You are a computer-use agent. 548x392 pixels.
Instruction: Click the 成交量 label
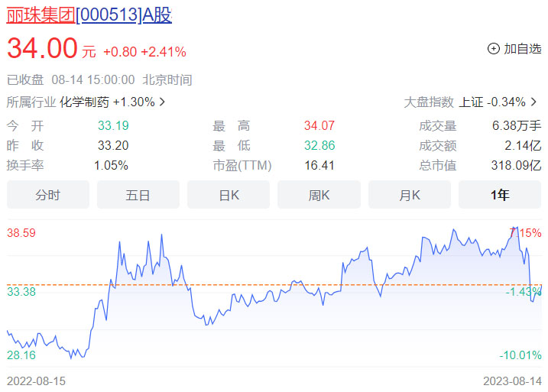pos(438,125)
